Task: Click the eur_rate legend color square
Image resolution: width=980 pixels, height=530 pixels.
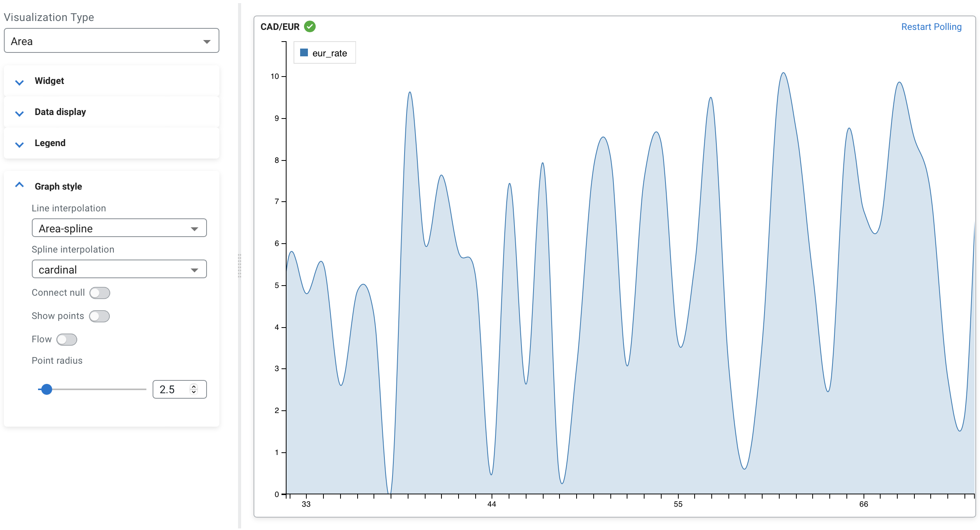Action: [x=304, y=53]
